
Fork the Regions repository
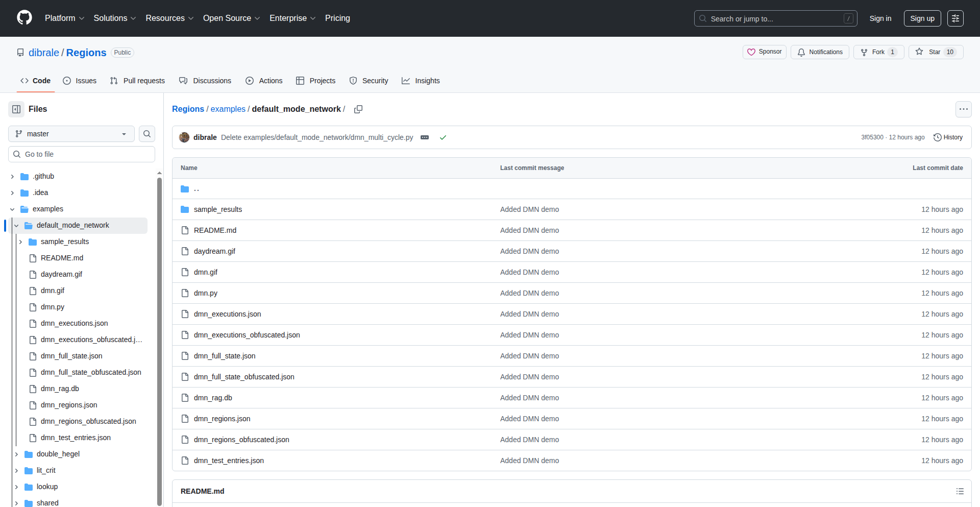(878, 52)
